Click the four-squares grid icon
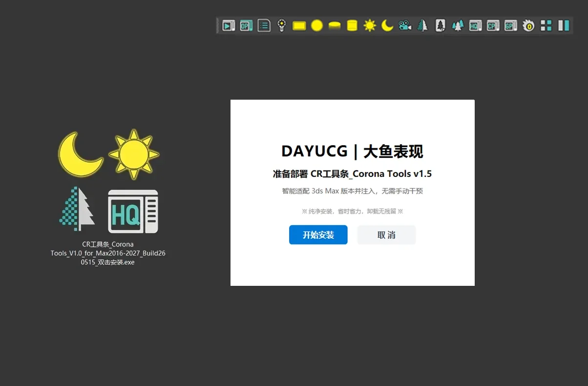 pyautogui.click(x=546, y=25)
